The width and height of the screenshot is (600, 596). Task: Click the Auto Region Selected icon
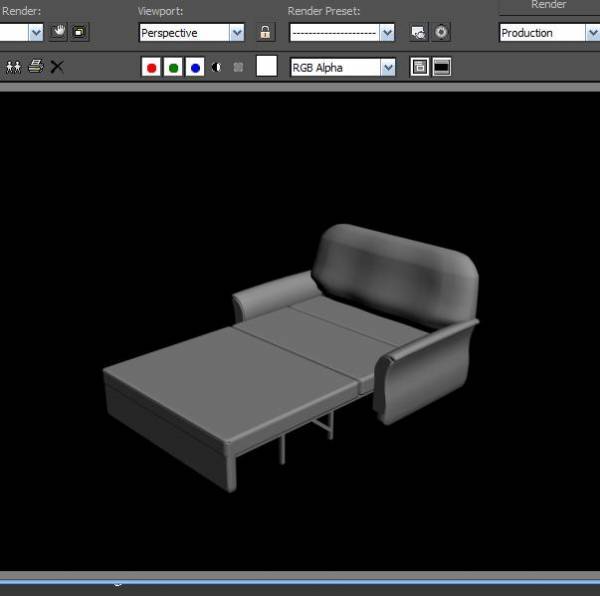[79, 32]
